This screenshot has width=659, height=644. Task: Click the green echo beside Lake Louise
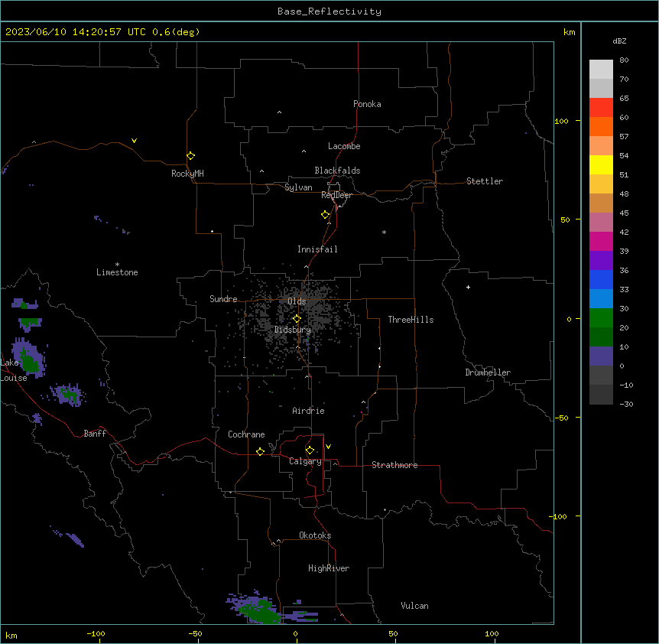point(30,362)
